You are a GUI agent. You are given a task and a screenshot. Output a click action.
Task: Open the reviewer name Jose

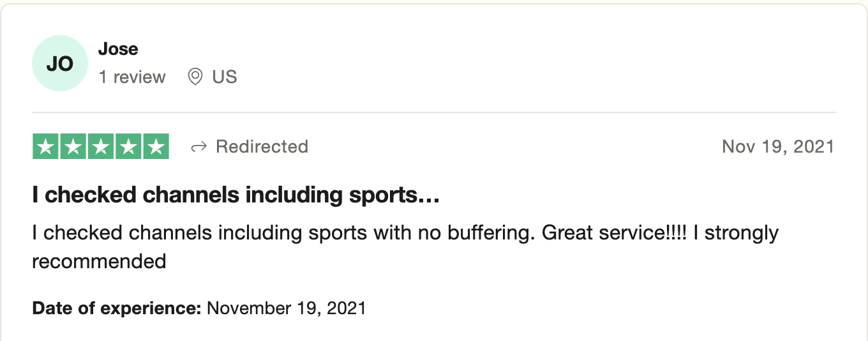[x=118, y=49]
